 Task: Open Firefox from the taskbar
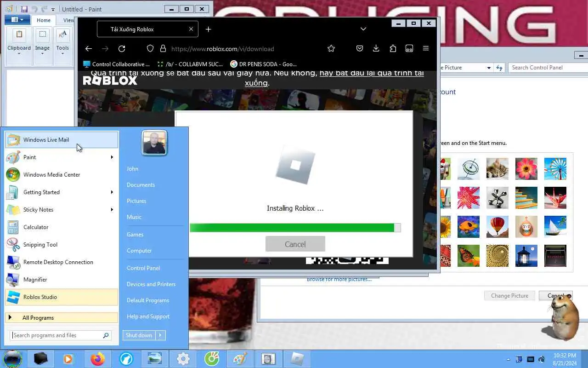[97, 359]
